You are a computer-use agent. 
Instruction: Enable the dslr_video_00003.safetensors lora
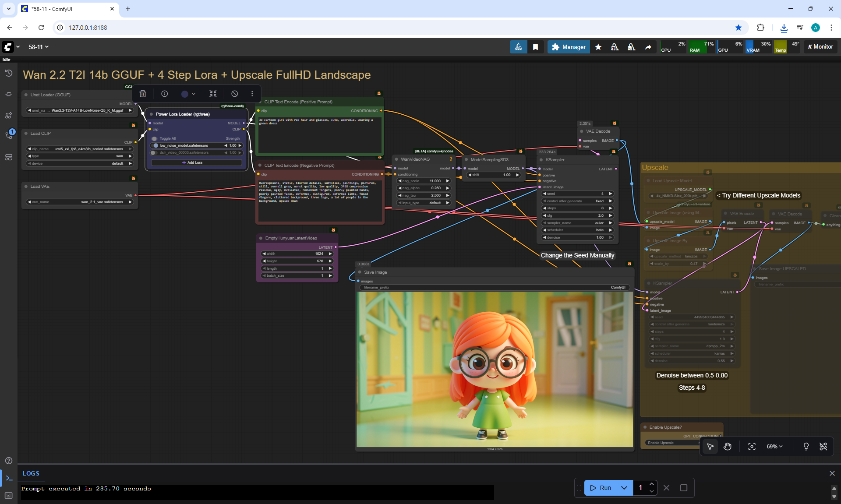coord(153,153)
